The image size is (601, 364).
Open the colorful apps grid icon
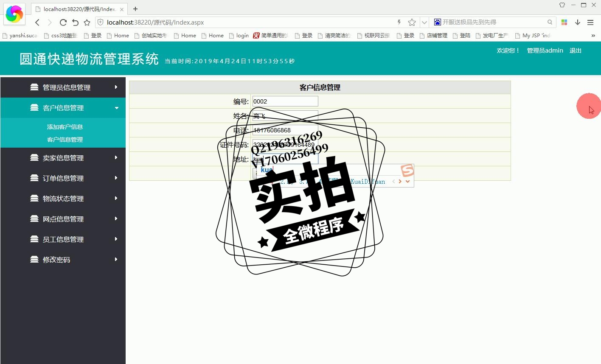pos(564,22)
